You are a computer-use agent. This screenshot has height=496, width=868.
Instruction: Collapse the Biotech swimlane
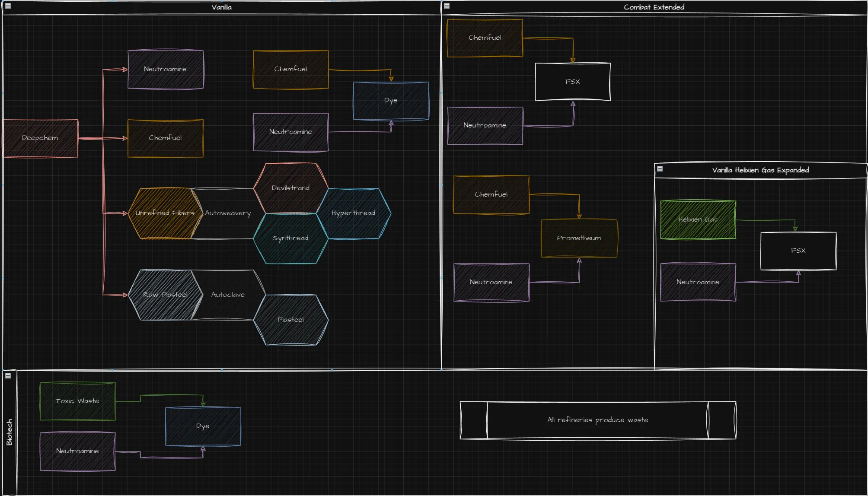pyautogui.click(x=8, y=375)
